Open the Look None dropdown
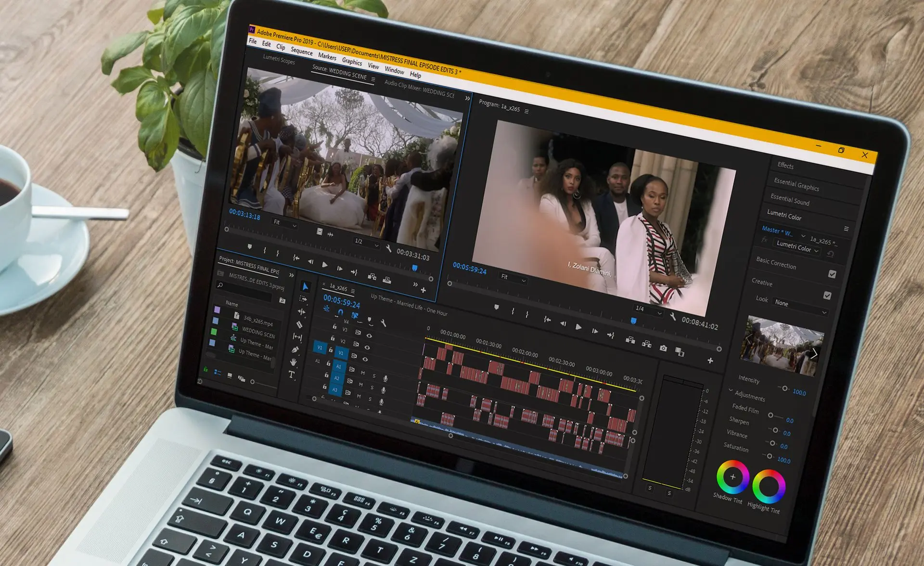The height and width of the screenshot is (566, 924). [x=800, y=307]
